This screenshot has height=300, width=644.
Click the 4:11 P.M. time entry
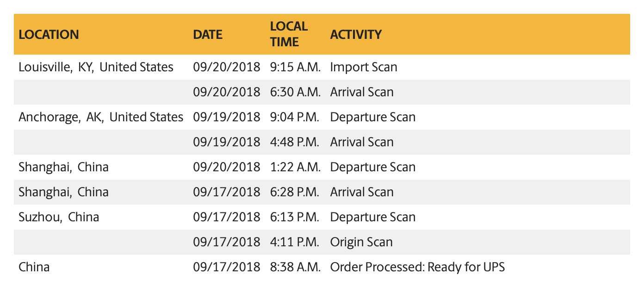pos(295,242)
